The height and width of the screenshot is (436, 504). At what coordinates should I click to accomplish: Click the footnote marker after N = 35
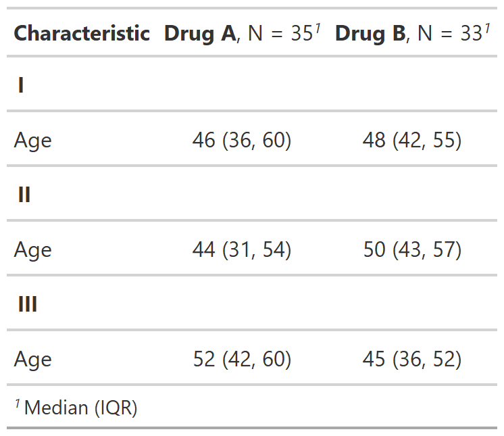pos(318,28)
